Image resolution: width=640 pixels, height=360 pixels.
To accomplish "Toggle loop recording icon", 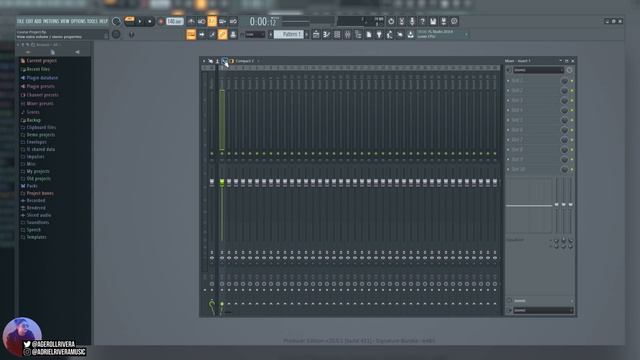I will 233,21.
